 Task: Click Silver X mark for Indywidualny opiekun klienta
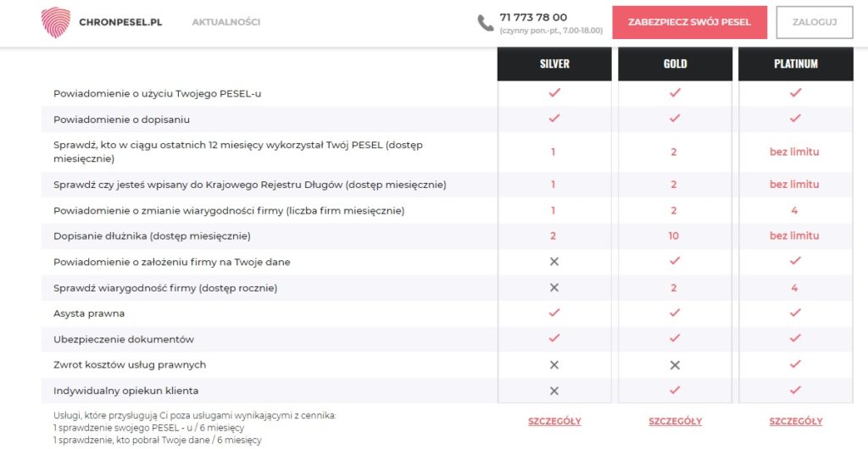(x=554, y=391)
